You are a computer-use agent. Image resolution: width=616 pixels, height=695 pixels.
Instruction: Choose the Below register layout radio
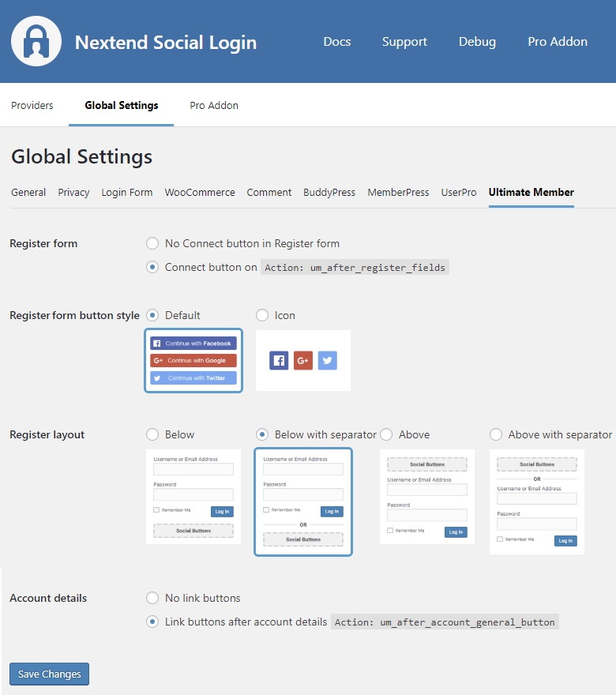(153, 434)
